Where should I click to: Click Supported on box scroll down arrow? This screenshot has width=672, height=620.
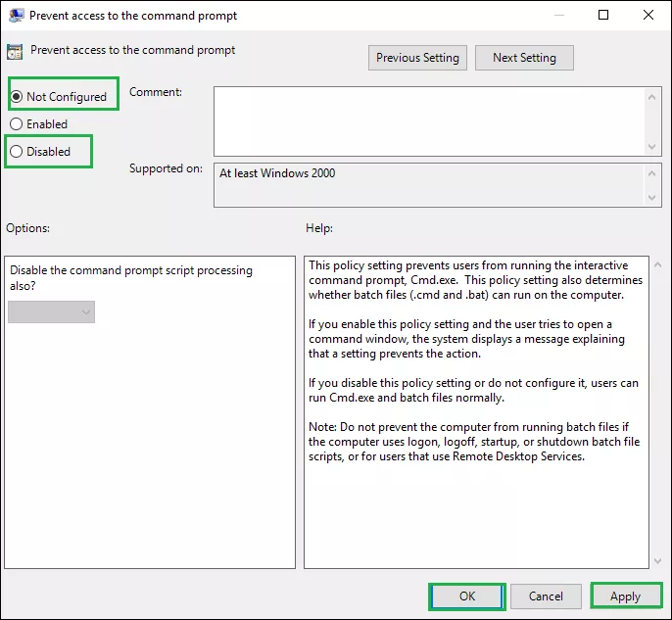click(x=651, y=198)
